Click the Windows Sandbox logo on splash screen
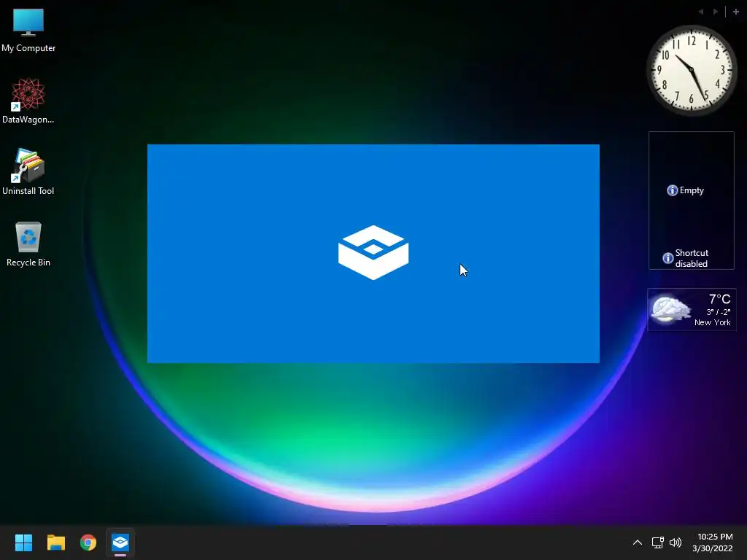Viewport: 747px width, 560px height. (373, 252)
